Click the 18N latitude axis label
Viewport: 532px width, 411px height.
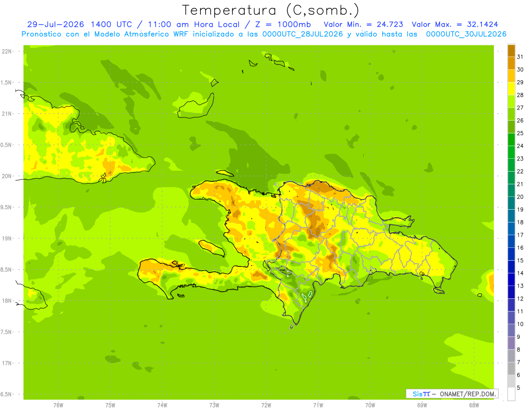[x=6, y=301]
